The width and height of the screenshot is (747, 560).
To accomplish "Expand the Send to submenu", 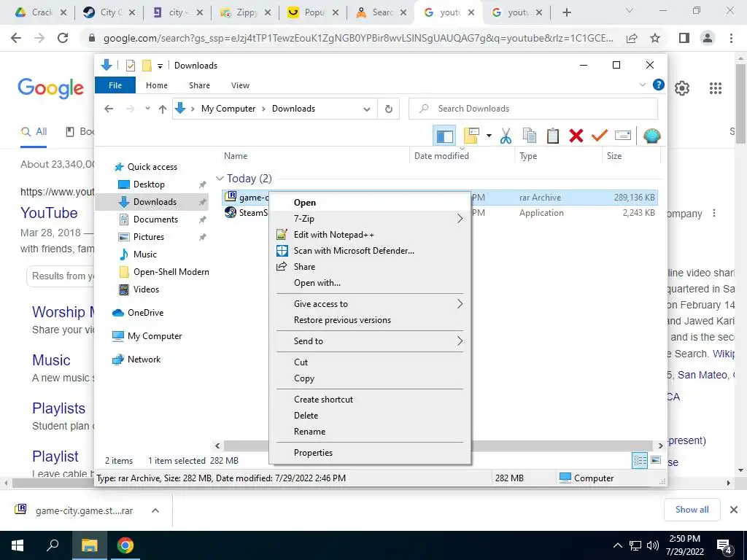I will (370, 341).
